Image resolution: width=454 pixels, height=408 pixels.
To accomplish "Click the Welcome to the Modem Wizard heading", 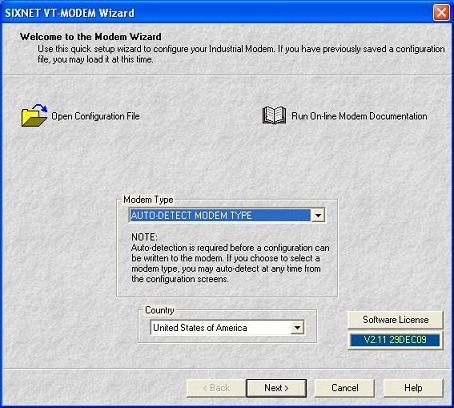I will click(x=91, y=37).
